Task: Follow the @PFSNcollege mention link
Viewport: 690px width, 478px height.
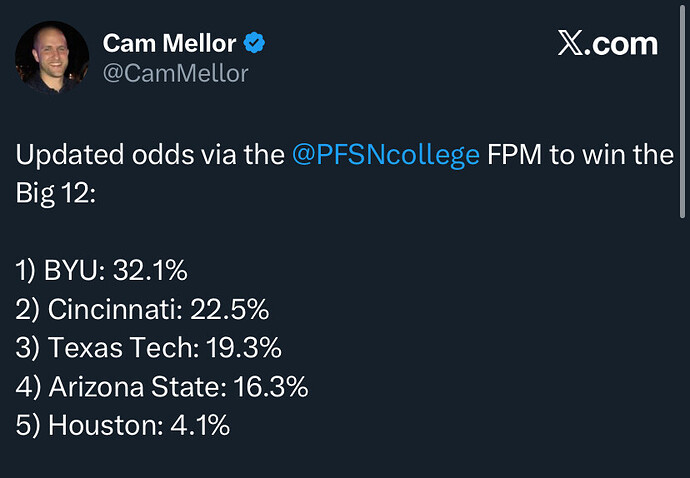Action: (386, 157)
